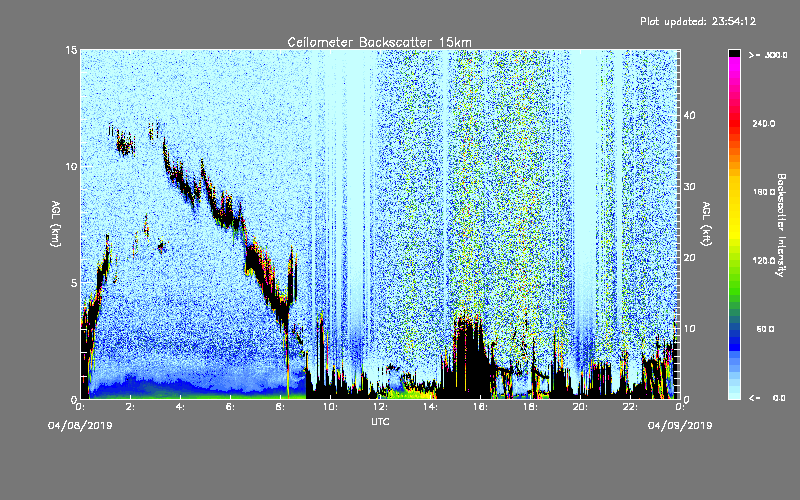Click the '10' tick on the km axis
The width and height of the screenshot is (800, 500).
(x=71, y=167)
